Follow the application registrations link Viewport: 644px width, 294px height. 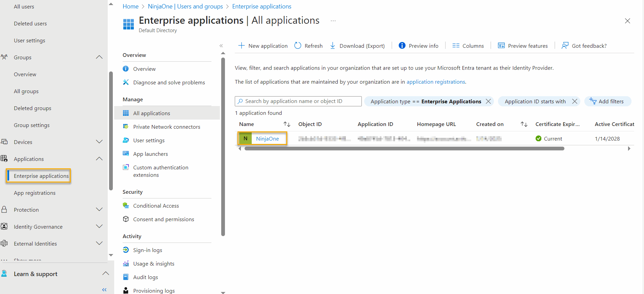tap(436, 82)
